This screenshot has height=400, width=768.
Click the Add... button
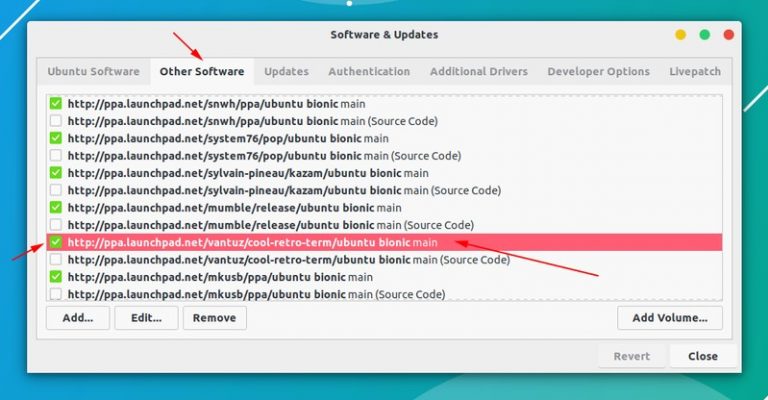(75, 318)
